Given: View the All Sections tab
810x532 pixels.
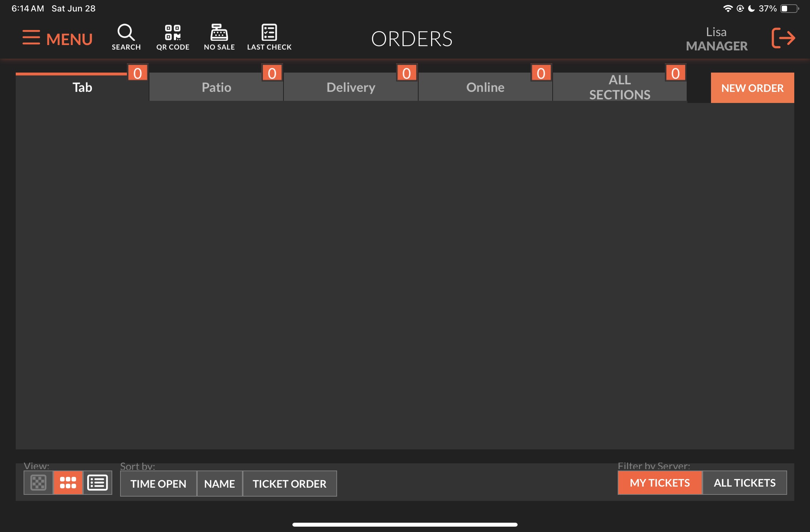Looking at the screenshot, I should point(619,88).
